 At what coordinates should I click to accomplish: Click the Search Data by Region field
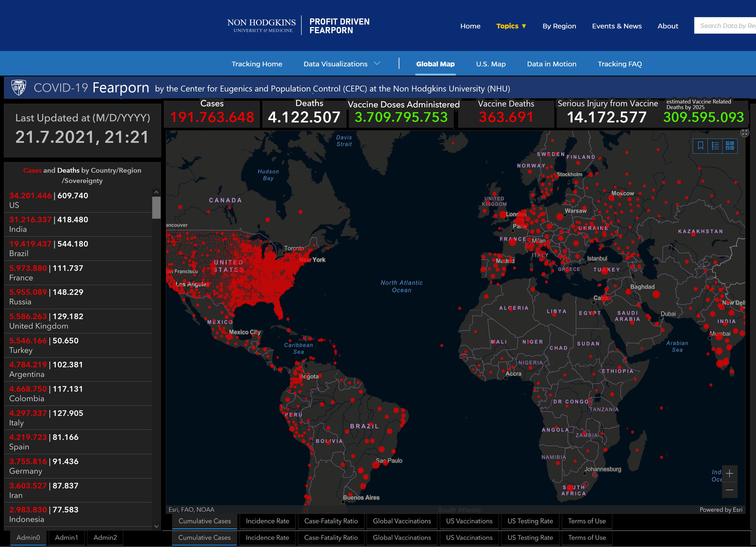tap(725, 26)
